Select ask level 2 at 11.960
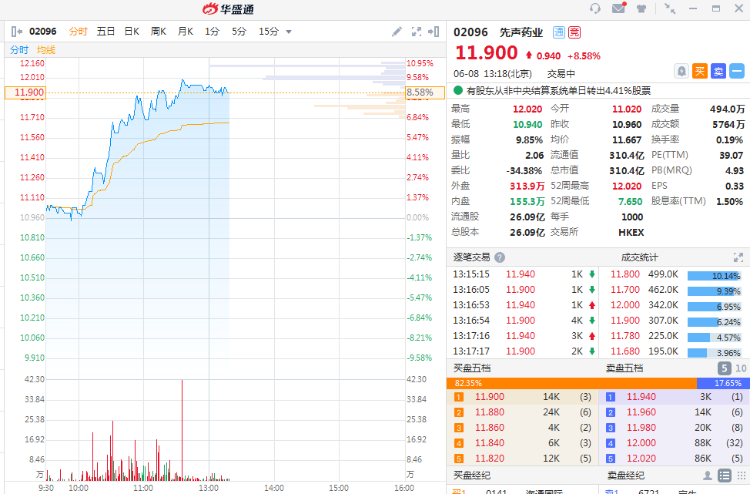 click(674, 412)
